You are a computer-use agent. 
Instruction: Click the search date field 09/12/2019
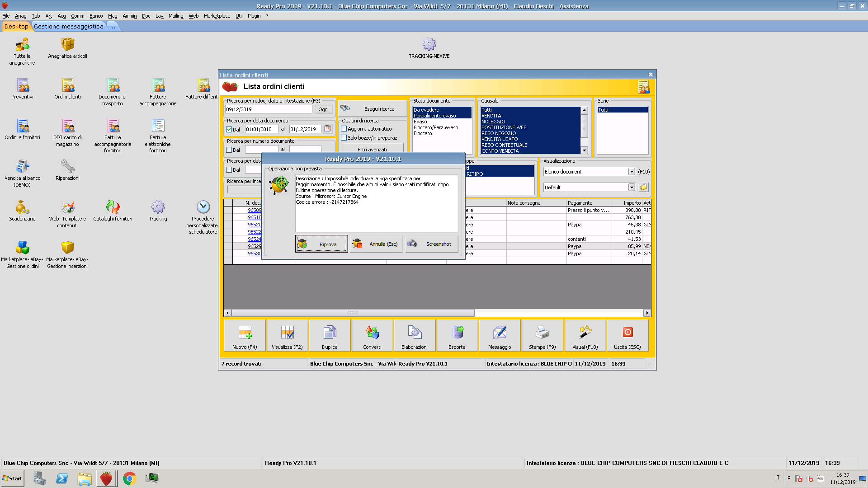point(269,109)
